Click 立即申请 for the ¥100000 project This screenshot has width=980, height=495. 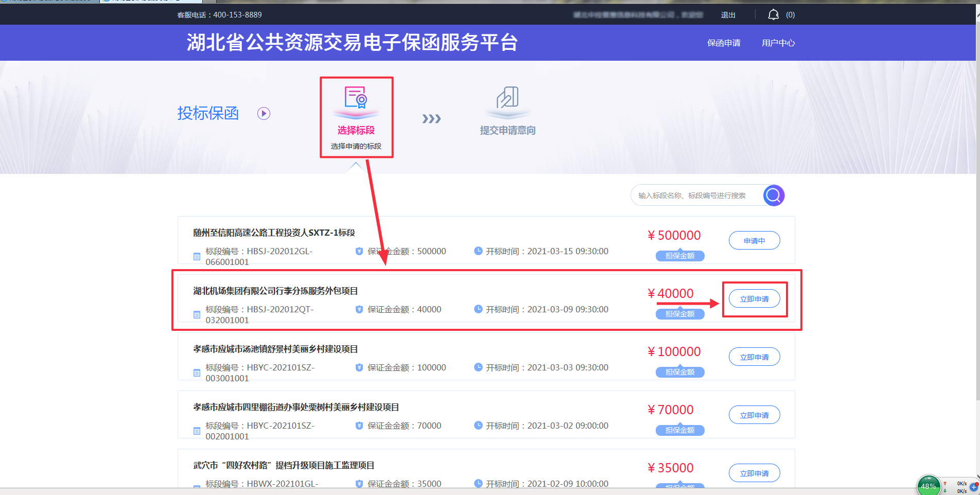(754, 357)
